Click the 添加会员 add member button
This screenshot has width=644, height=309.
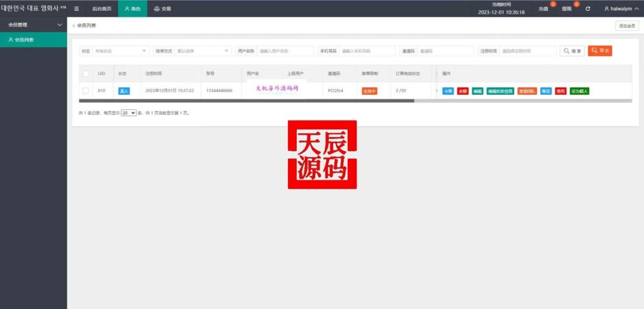click(627, 26)
